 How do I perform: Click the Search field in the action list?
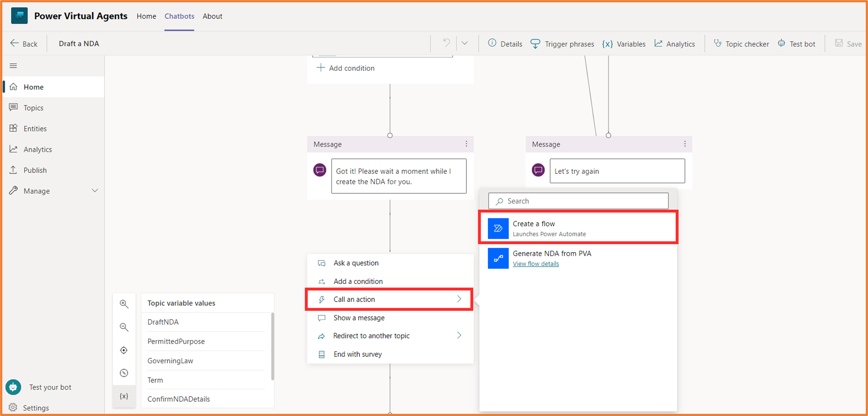pos(578,201)
